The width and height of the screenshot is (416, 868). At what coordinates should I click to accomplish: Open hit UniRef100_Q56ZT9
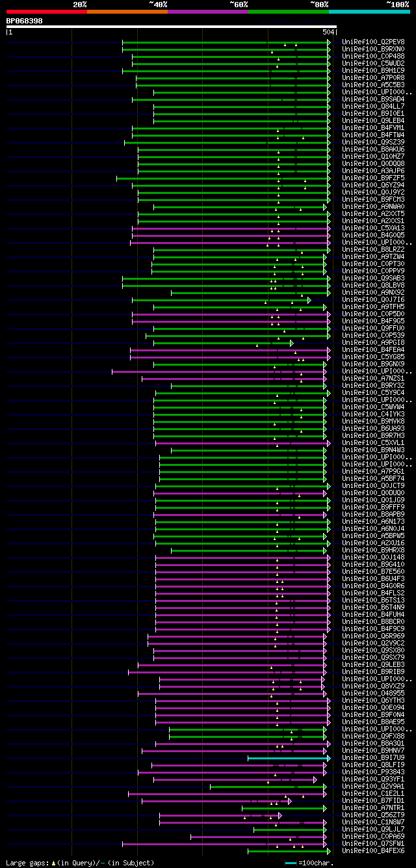(x=373, y=815)
